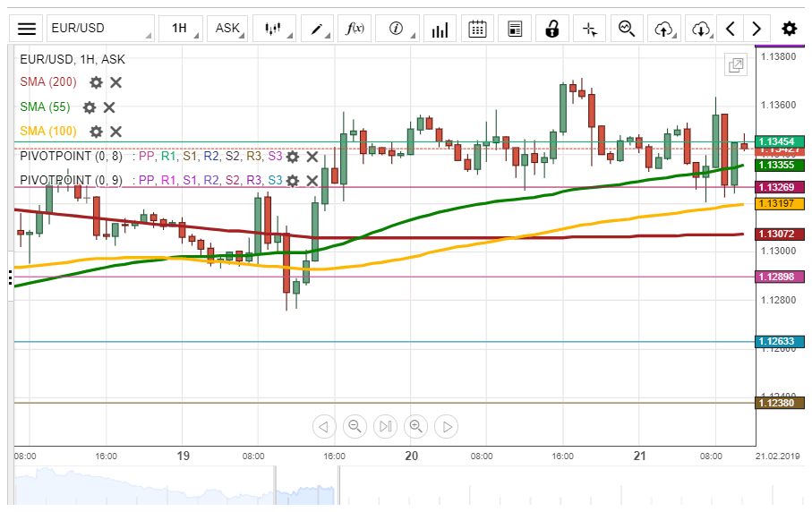Open the 1H timeframe dropdown
The width and height of the screenshot is (812, 512).
[x=182, y=29]
